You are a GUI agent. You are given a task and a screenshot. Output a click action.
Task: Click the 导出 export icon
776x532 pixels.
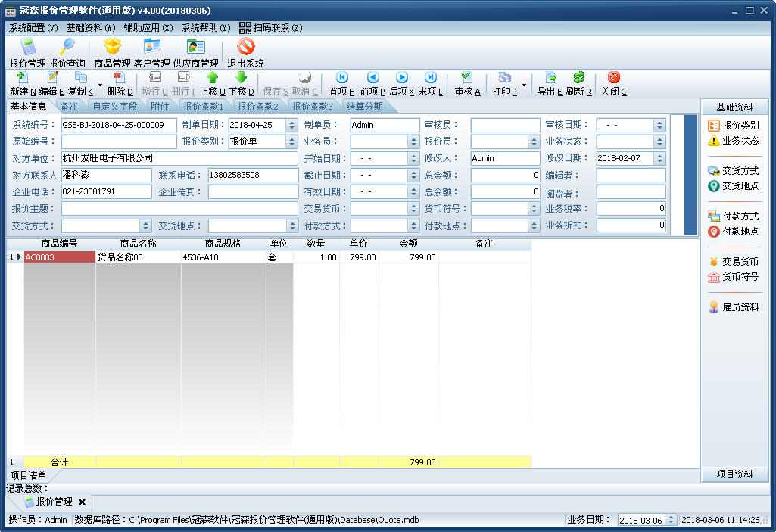tap(550, 84)
